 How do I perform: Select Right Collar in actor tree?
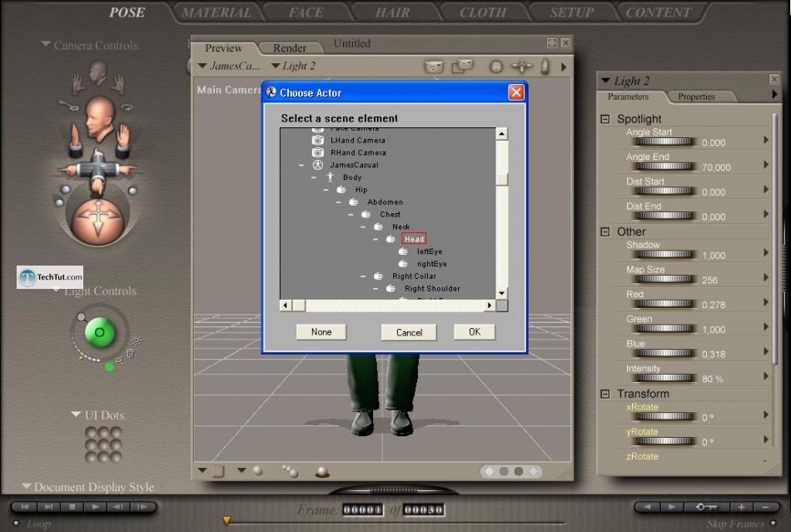[414, 276]
